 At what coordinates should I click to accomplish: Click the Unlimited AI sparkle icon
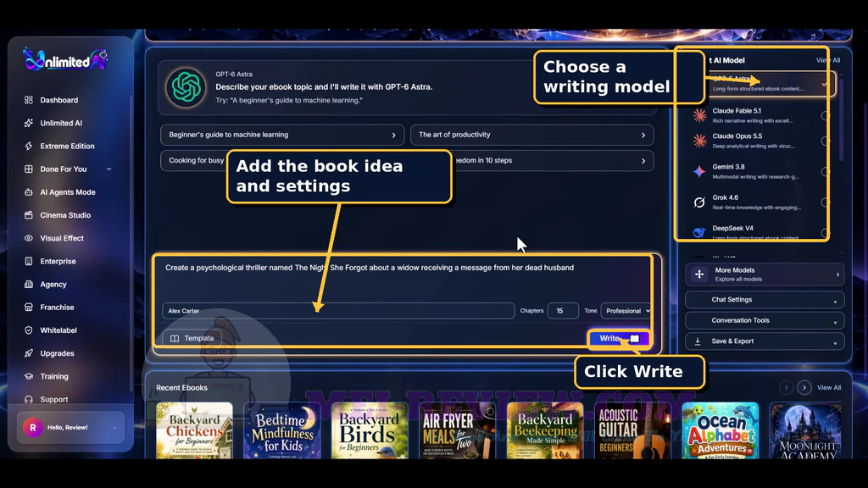click(29, 123)
